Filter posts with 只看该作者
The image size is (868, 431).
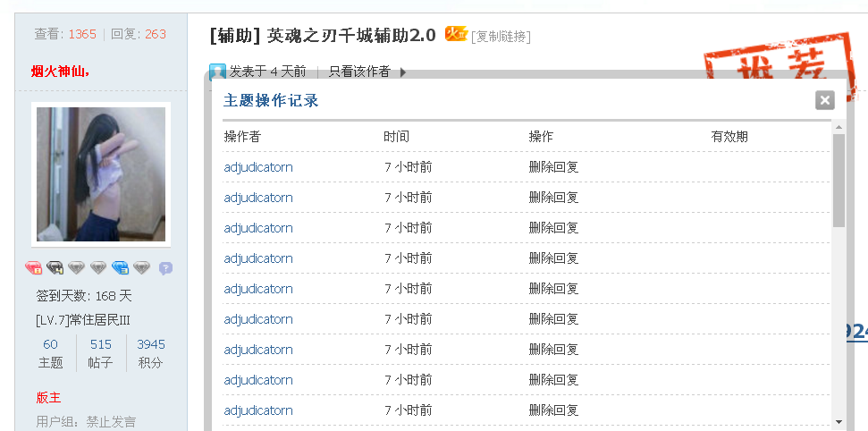click(x=359, y=72)
